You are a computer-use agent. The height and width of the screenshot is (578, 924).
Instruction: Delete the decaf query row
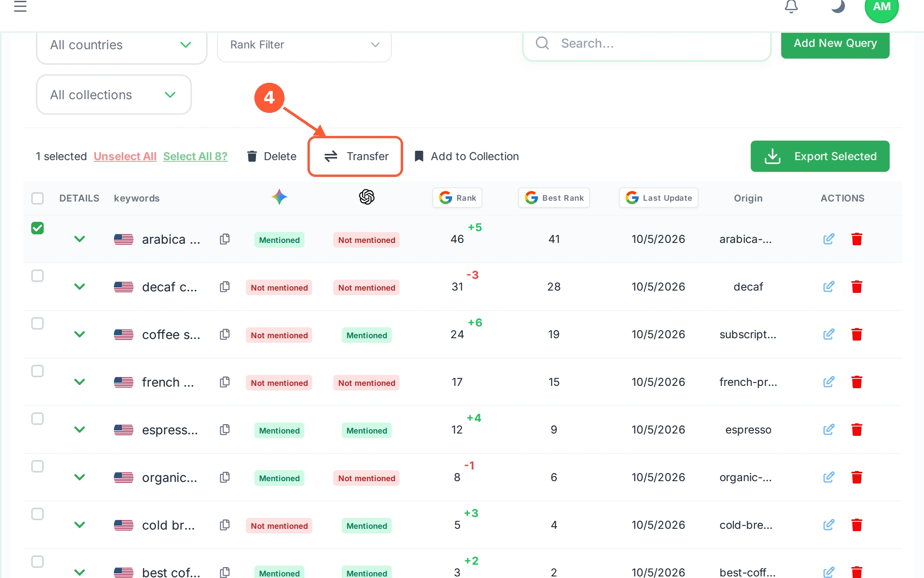point(857,287)
